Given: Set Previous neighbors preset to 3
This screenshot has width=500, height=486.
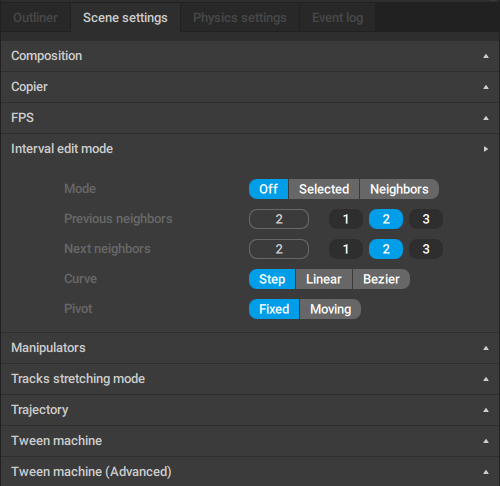Looking at the screenshot, I should click(x=426, y=219).
